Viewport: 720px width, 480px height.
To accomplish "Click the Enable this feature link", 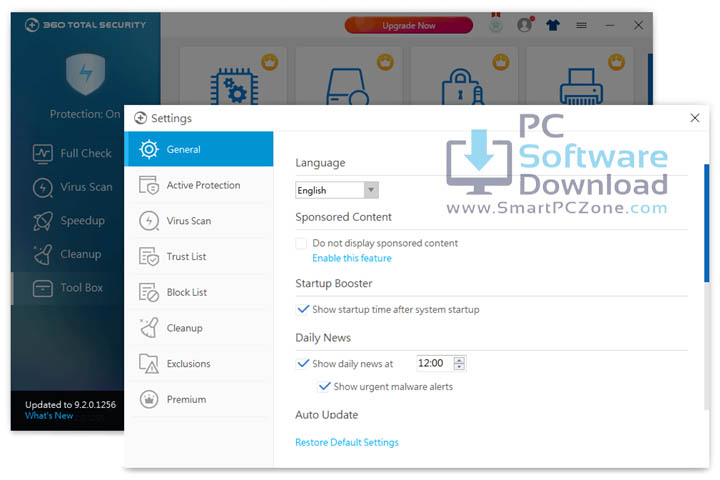I will [x=352, y=258].
